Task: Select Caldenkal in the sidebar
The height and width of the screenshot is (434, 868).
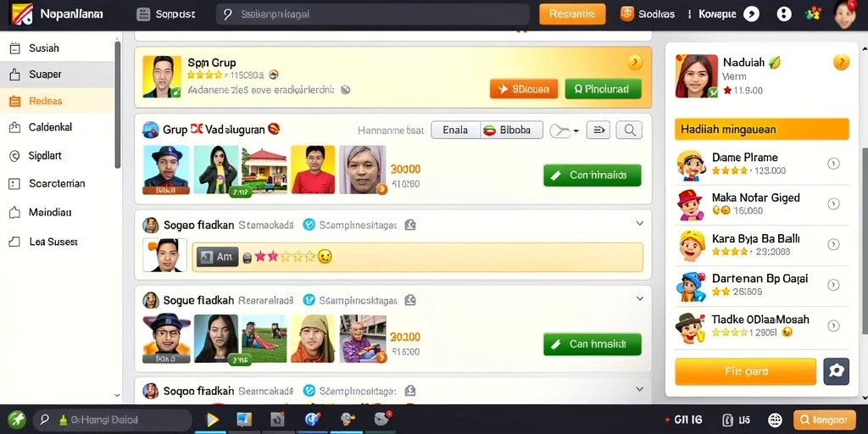Action: (58, 127)
